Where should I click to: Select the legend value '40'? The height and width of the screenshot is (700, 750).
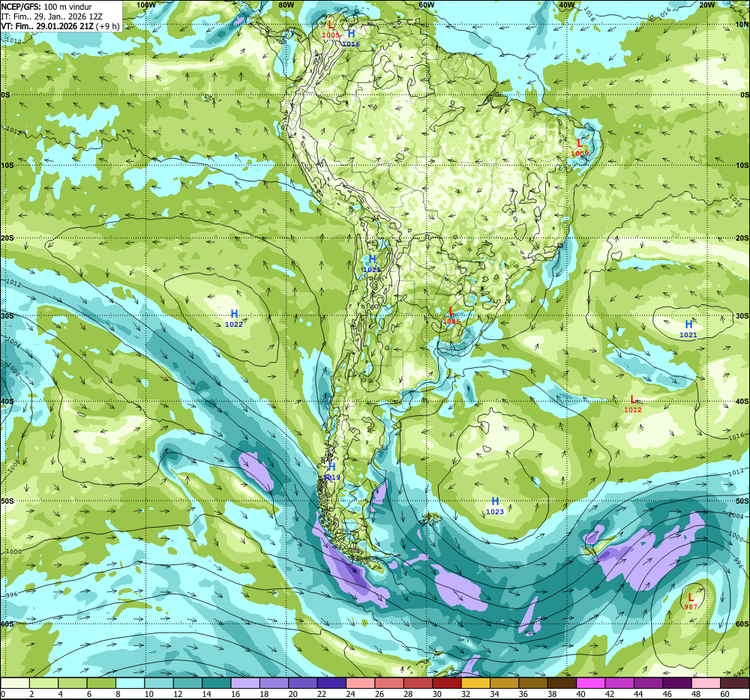pos(581,694)
